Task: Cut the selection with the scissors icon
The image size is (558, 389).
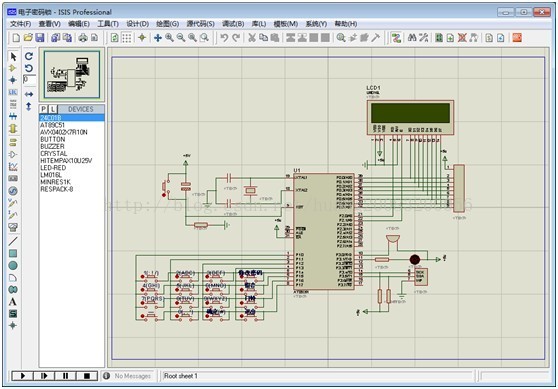Action: pos(252,38)
